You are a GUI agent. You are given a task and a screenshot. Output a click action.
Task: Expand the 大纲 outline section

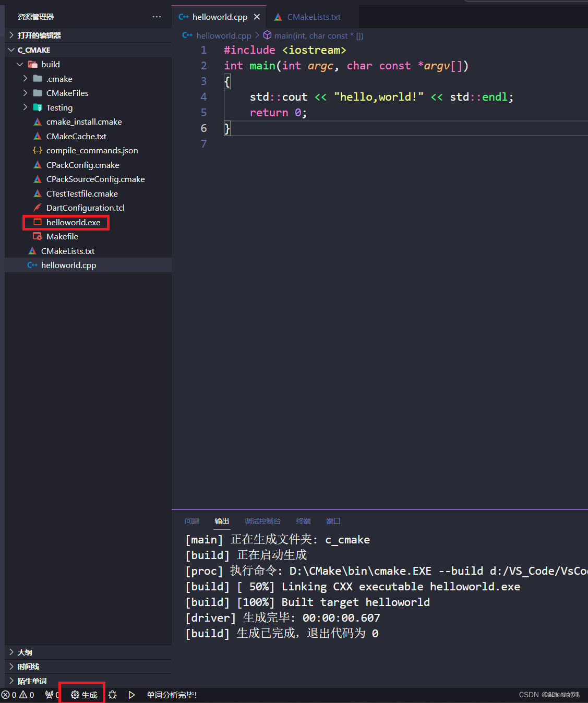(11, 652)
